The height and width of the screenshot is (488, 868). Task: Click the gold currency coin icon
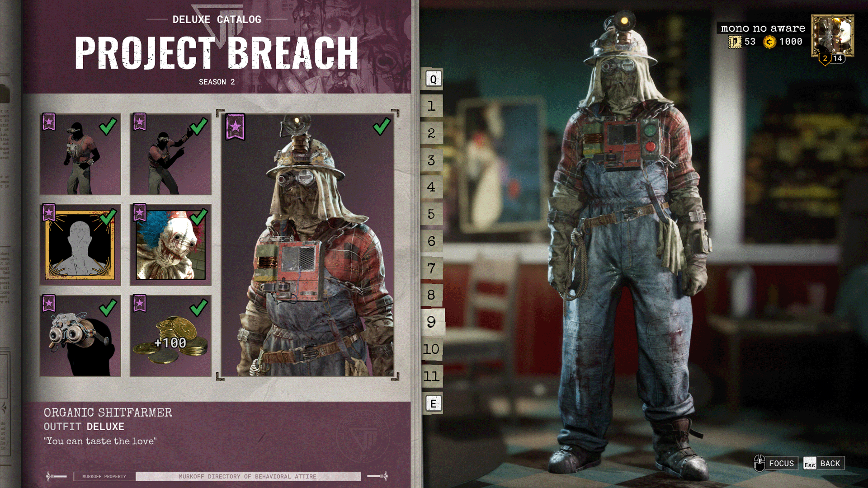pyautogui.click(x=769, y=42)
